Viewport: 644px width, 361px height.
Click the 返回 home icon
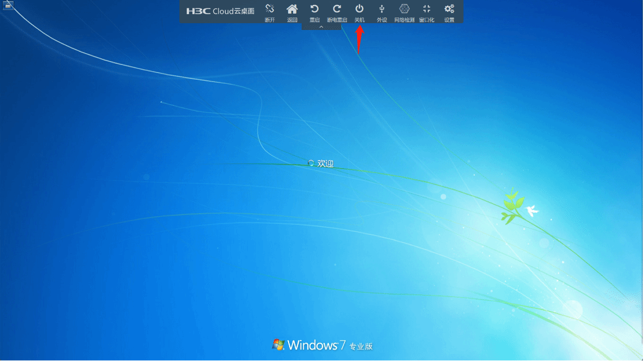[x=292, y=8]
